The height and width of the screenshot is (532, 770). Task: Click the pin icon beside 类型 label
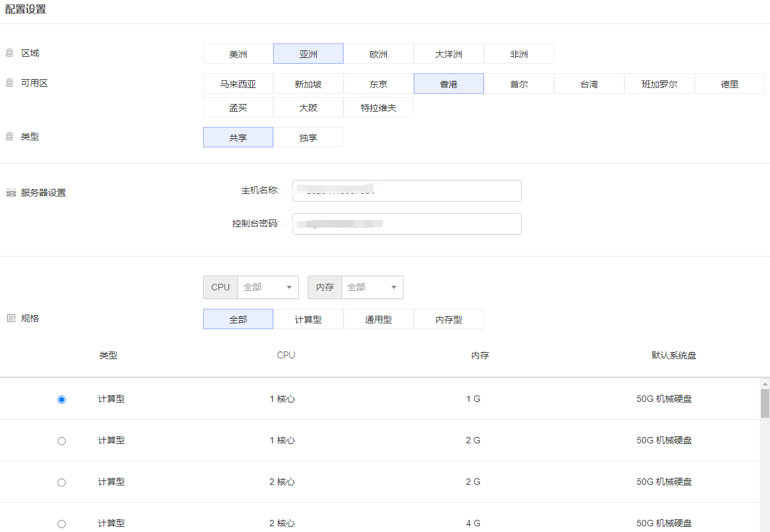point(10,137)
